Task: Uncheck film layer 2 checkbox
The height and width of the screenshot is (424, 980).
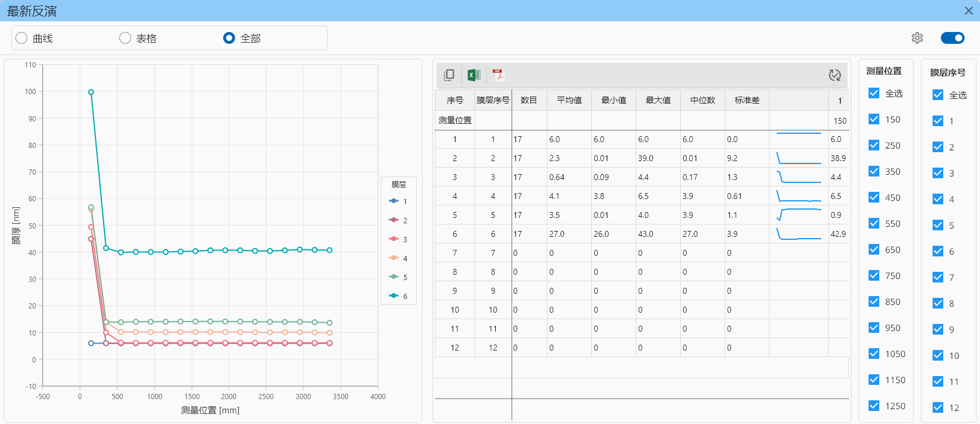Action: (938, 147)
